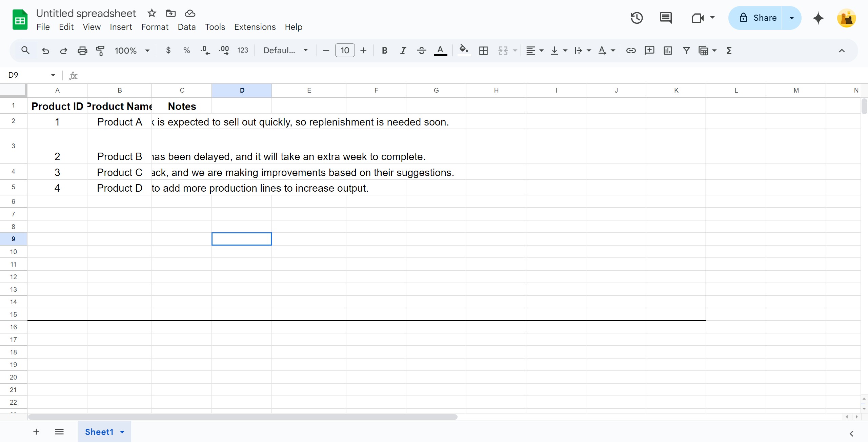Decrease font size with minus button
868x443 pixels.
[x=326, y=51]
